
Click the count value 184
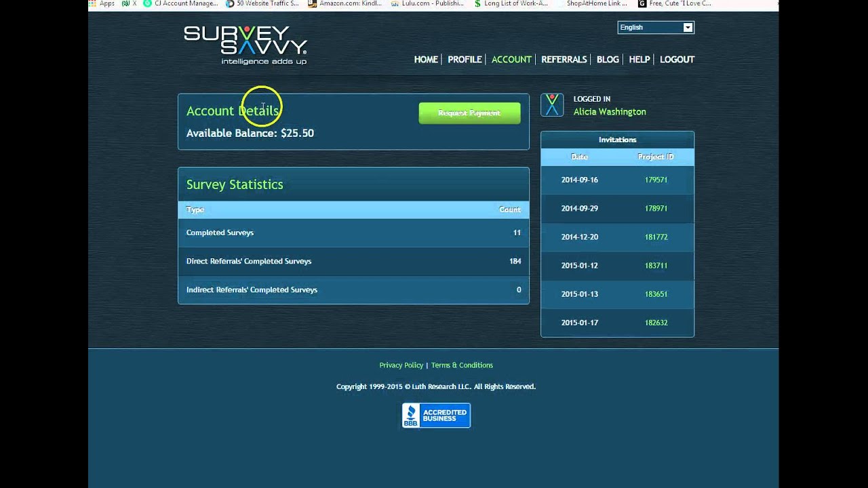[x=515, y=261]
